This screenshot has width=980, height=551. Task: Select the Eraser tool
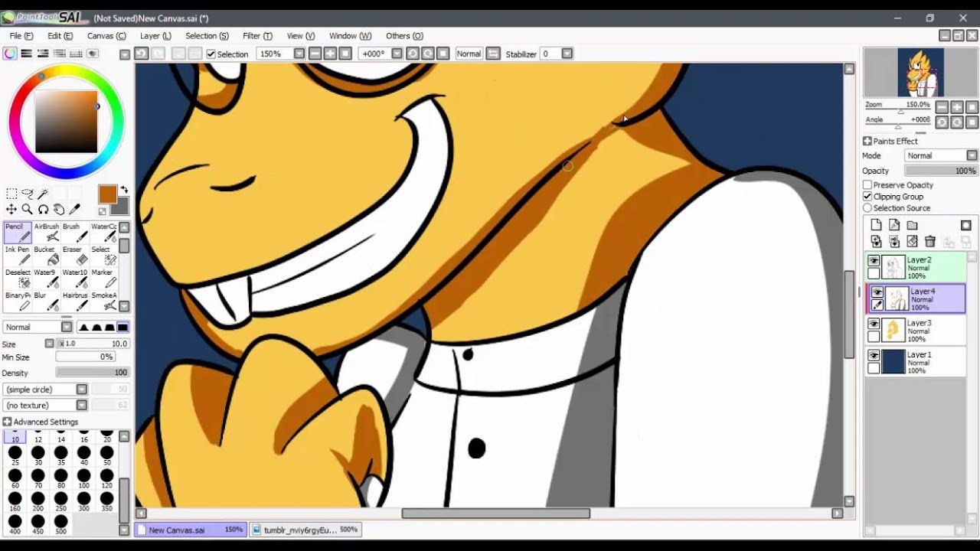[75, 256]
